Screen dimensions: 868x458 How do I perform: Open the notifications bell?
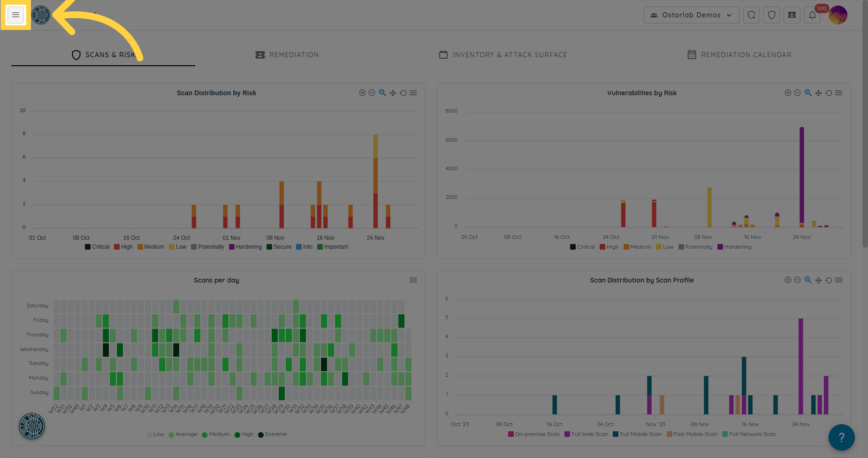point(812,15)
